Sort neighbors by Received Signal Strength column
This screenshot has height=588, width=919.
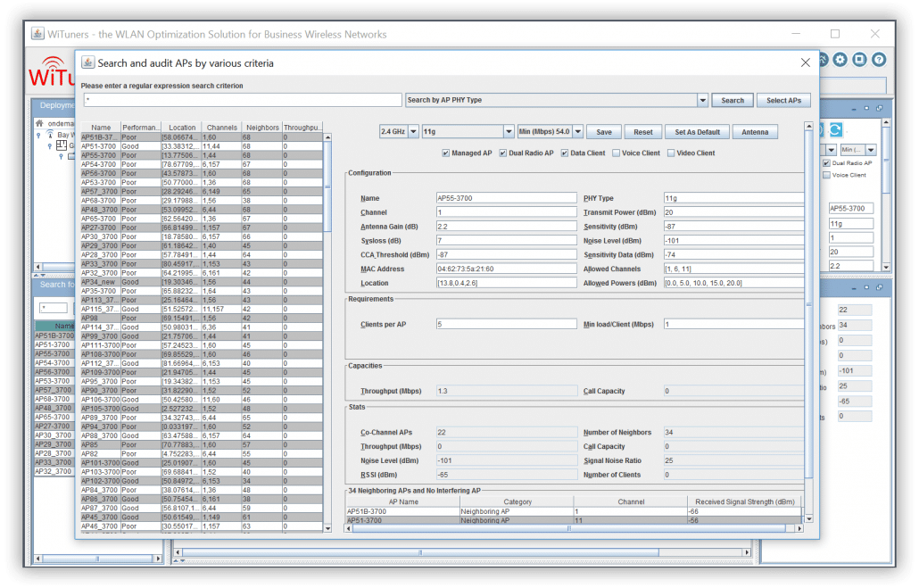coord(744,501)
